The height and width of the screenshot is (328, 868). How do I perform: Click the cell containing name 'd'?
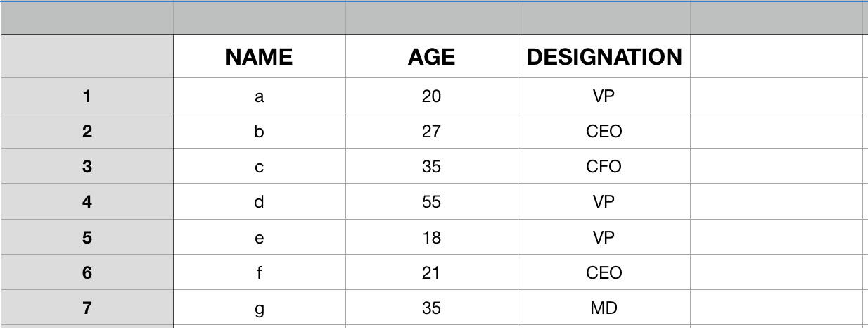pos(260,201)
